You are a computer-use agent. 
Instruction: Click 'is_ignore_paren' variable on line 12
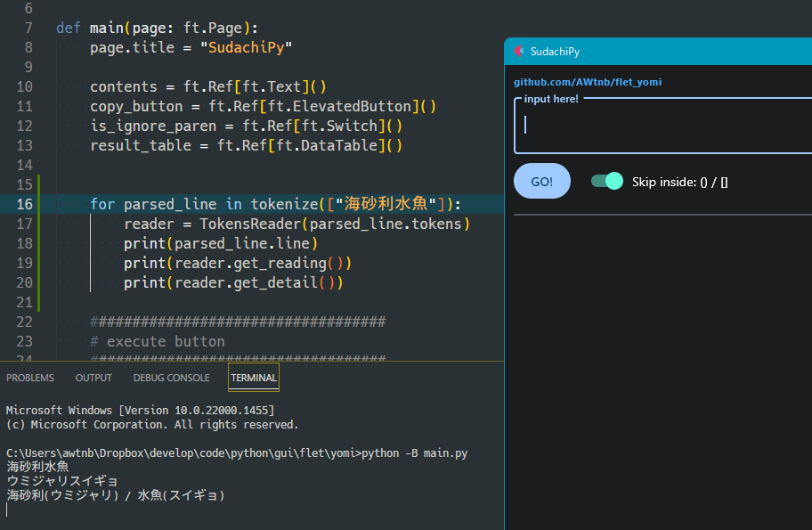[153, 126]
